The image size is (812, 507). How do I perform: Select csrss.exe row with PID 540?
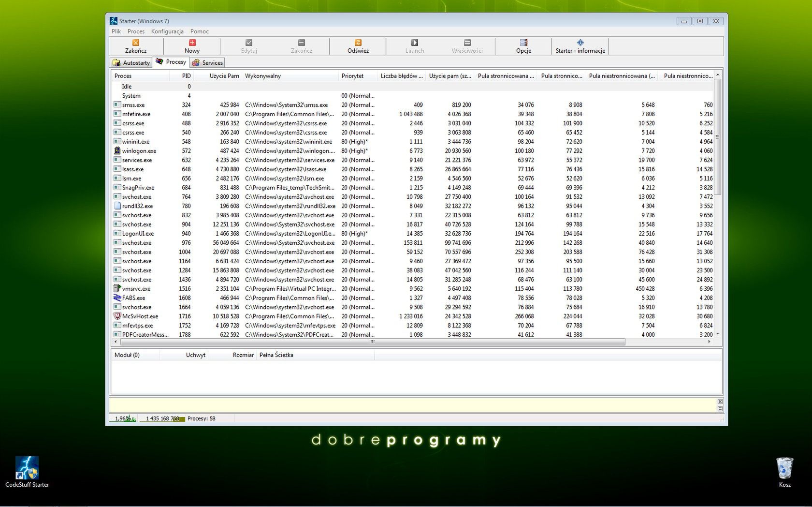click(413, 132)
